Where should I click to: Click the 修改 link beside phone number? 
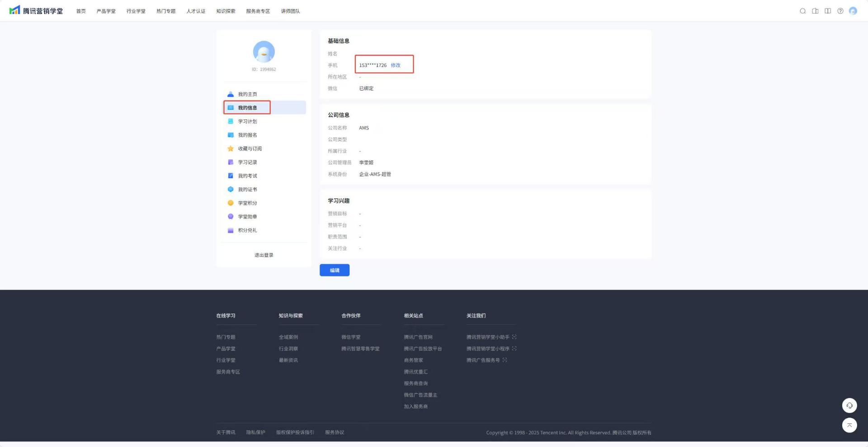point(396,65)
